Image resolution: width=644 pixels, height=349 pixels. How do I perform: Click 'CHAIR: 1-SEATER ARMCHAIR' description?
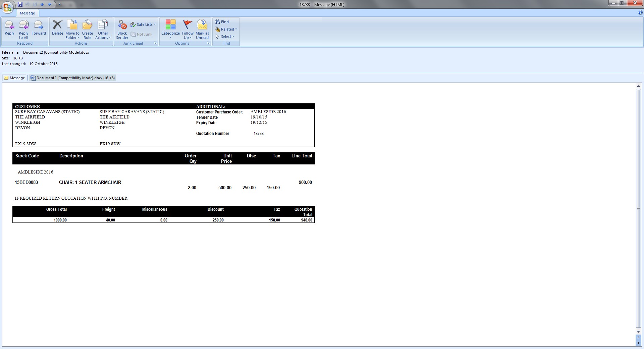tap(90, 182)
